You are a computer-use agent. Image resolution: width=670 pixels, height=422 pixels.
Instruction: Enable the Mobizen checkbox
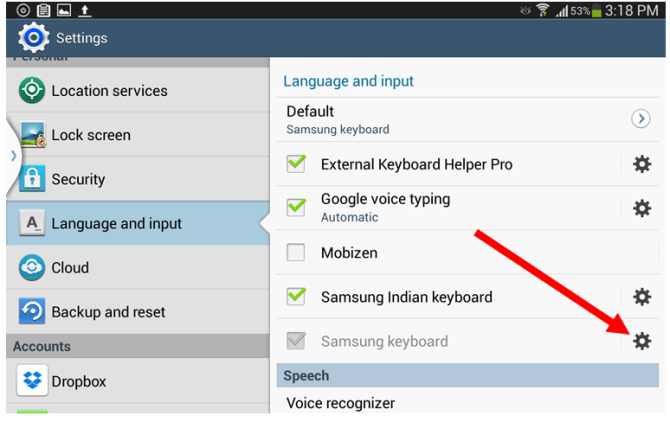(x=296, y=252)
